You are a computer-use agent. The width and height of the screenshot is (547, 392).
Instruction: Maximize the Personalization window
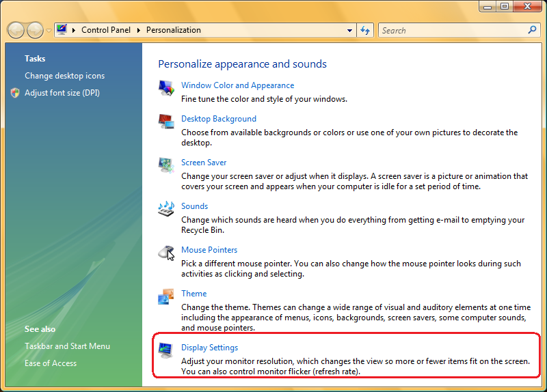coord(505,7)
